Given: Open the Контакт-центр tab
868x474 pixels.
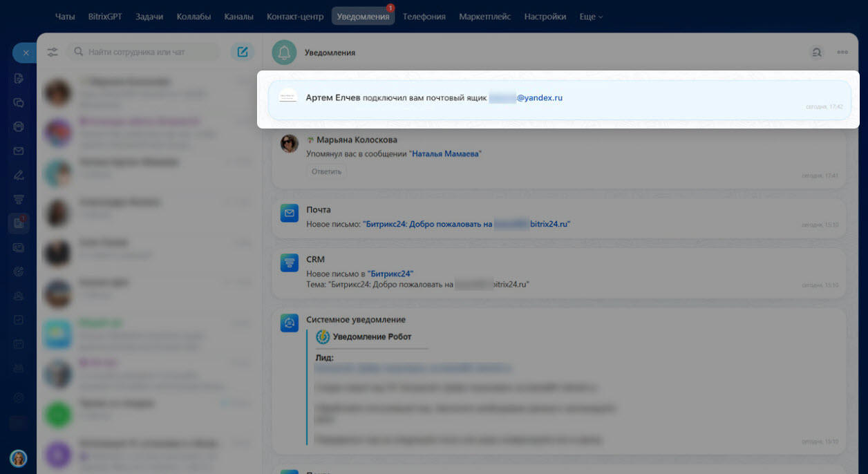Looking at the screenshot, I should click(x=295, y=17).
